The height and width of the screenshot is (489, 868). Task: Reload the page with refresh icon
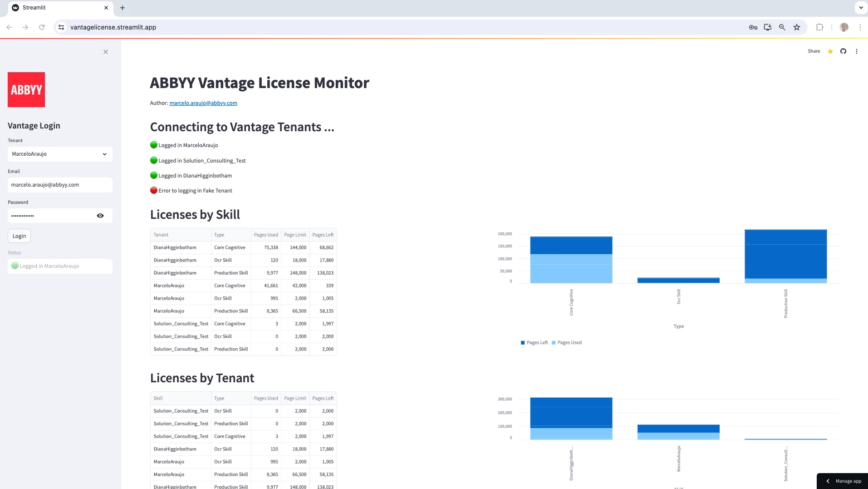pos(42,27)
